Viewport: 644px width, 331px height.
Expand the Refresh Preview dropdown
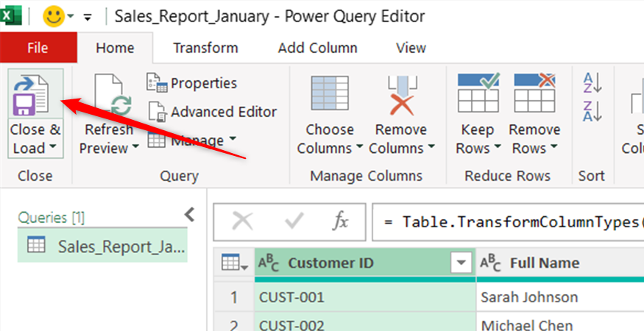click(x=135, y=148)
